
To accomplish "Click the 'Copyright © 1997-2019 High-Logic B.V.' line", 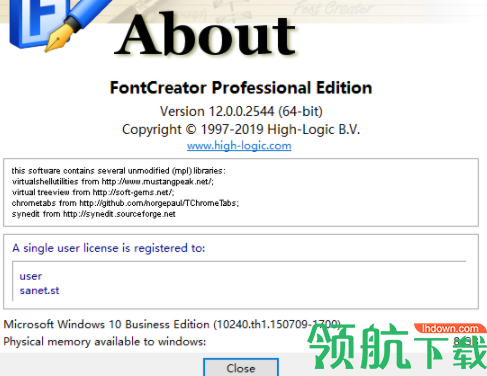I will tap(241, 129).
